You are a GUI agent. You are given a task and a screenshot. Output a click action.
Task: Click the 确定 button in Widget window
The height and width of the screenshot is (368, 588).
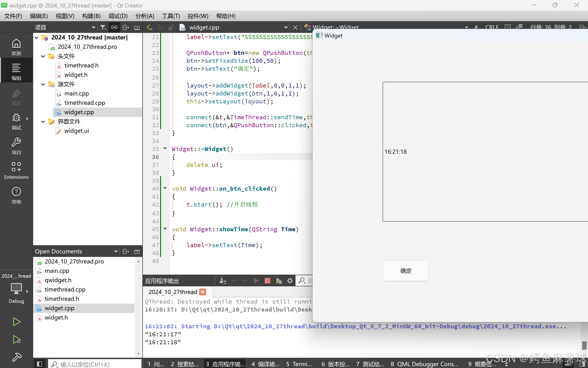pos(406,271)
